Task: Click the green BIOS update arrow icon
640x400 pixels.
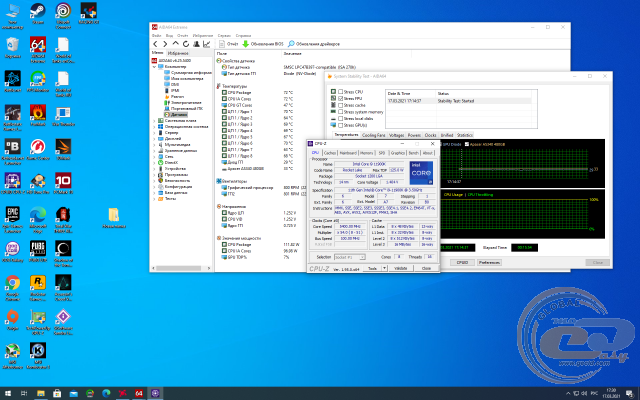Action: point(245,44)
